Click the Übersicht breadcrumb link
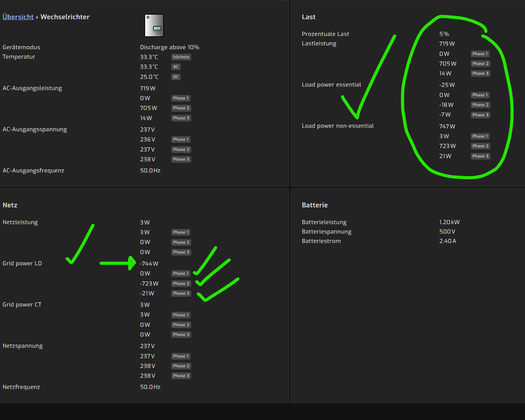Viewport: 525px width, 420px height. tap(18, 17)
